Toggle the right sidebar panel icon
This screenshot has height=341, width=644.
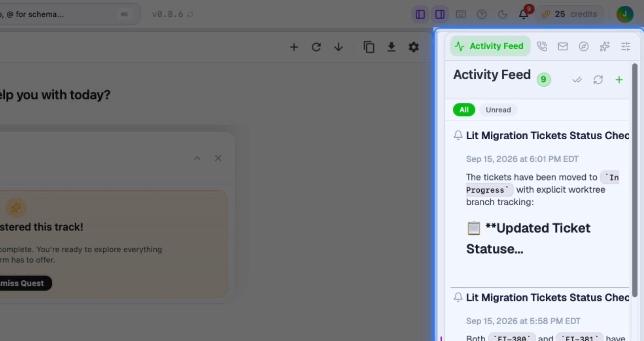[440, 14]
